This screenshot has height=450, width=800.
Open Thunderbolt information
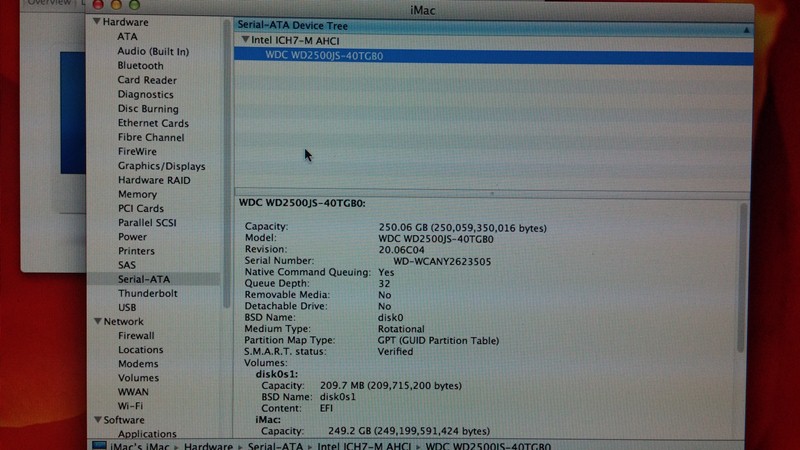148,293
